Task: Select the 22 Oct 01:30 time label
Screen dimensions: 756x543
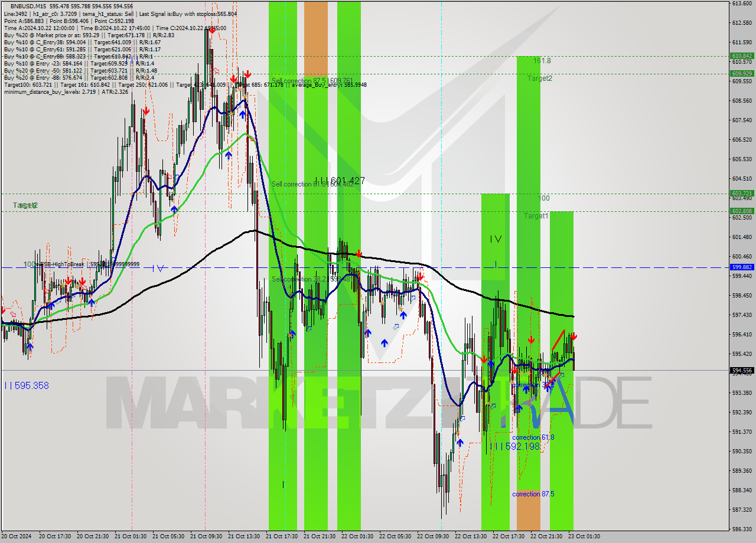Action: pyautogui.click(x=357, y=537)
